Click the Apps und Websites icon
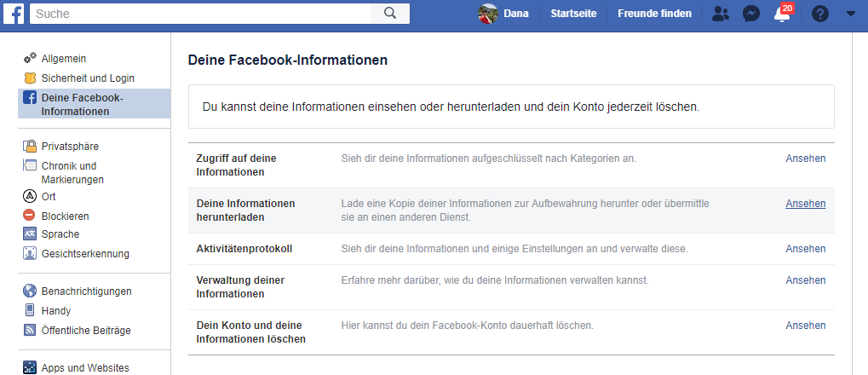This screenshot has height=375, width=868. tap(29, 367)
